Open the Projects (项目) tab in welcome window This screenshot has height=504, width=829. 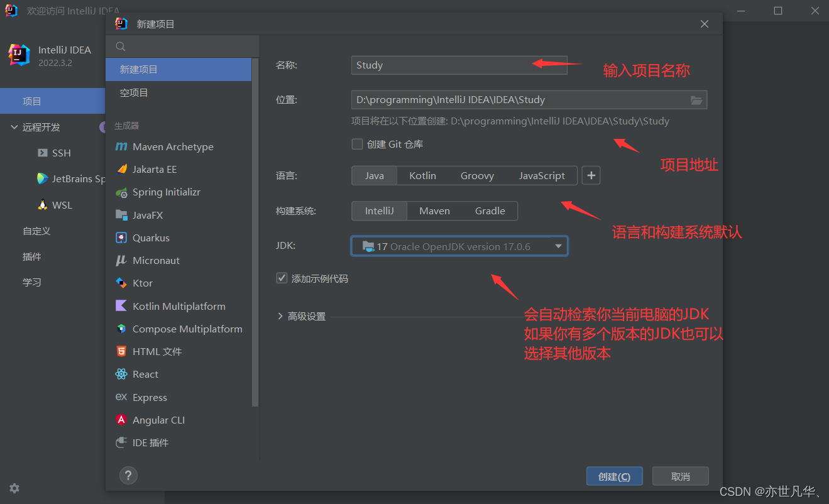tap(53, 101)
